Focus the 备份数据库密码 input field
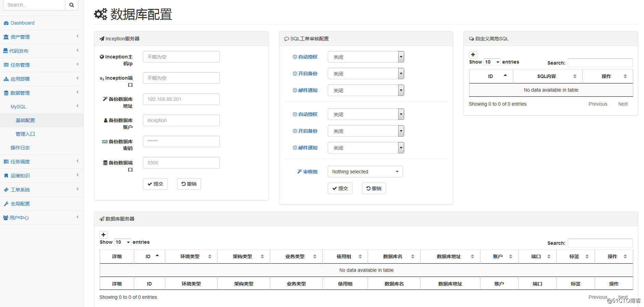 click(181, 142)
